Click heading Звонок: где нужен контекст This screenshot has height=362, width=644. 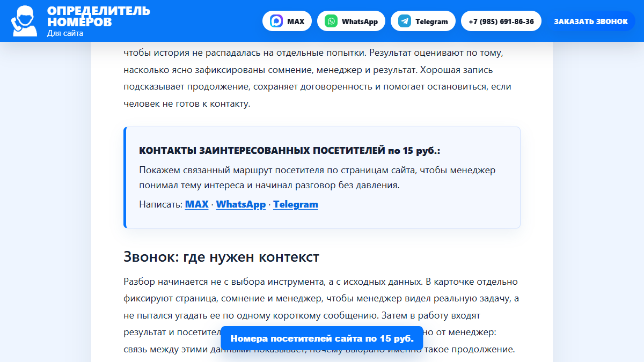221,257
